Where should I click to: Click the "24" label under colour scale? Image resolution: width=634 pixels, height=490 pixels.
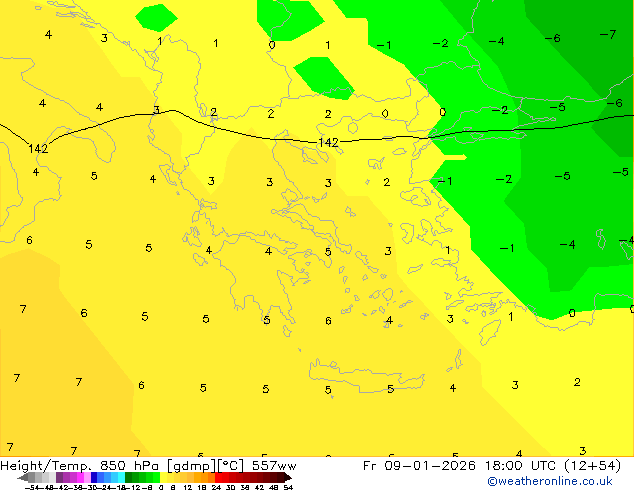(x=216, y=488)
